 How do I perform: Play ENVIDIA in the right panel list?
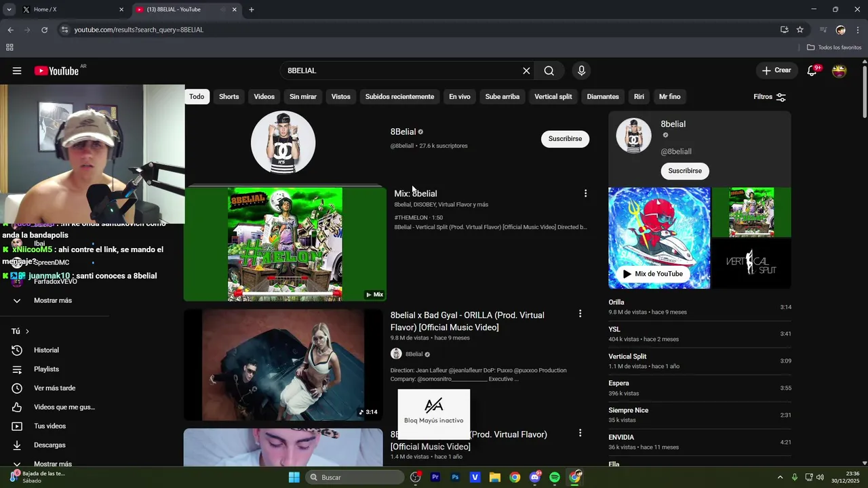pyautogui.click(x=700, y=442)
